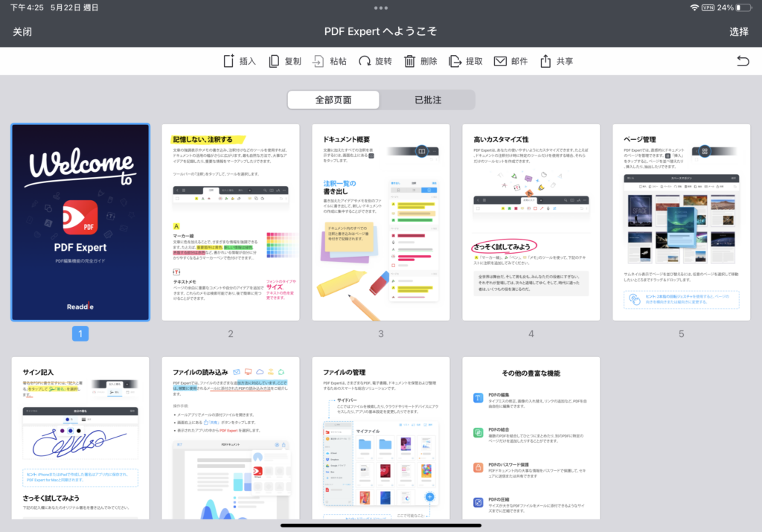Image resolution: width=762 pixels, height=532 pixels.
Task: Close the page view with 关闭
Action: pos(22,31)
